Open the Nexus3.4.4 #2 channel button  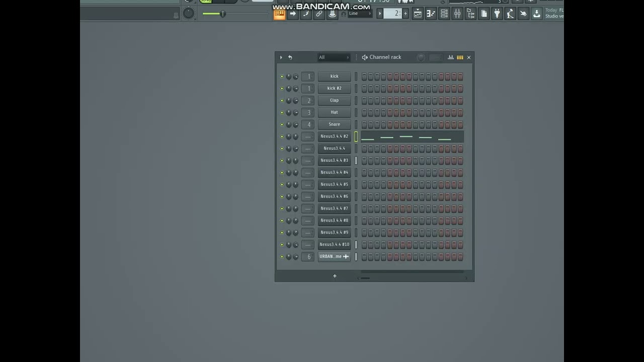[x=334, y=137]
